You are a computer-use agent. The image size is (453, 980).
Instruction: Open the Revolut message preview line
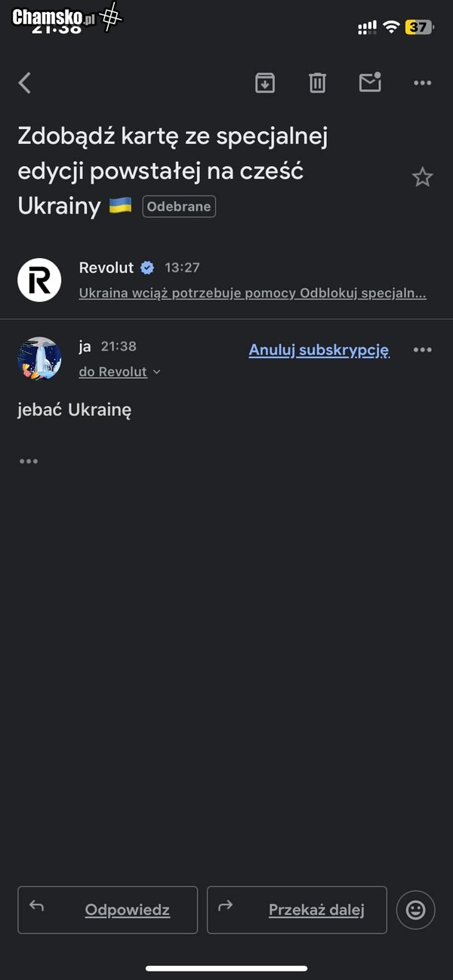[252, 293]
